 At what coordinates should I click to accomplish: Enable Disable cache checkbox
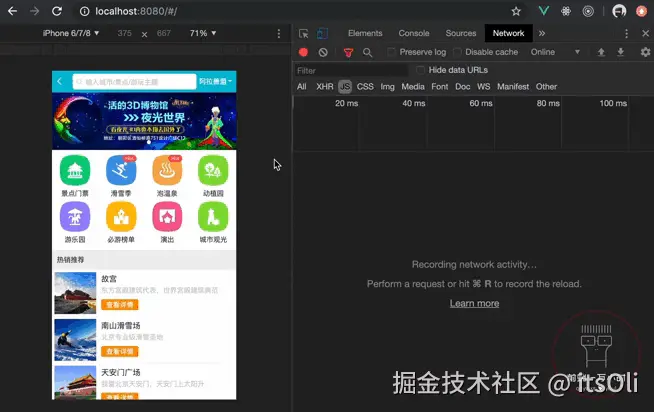(457, 52)
